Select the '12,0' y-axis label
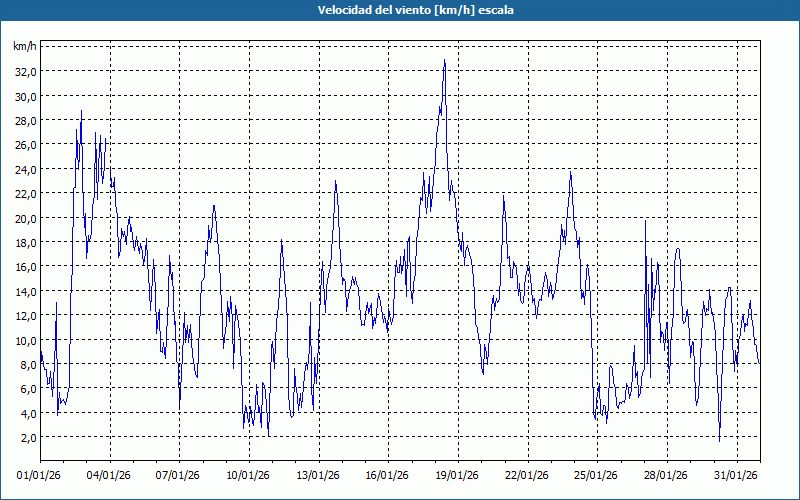Screen dimensions: 800x500 point(26,316)
